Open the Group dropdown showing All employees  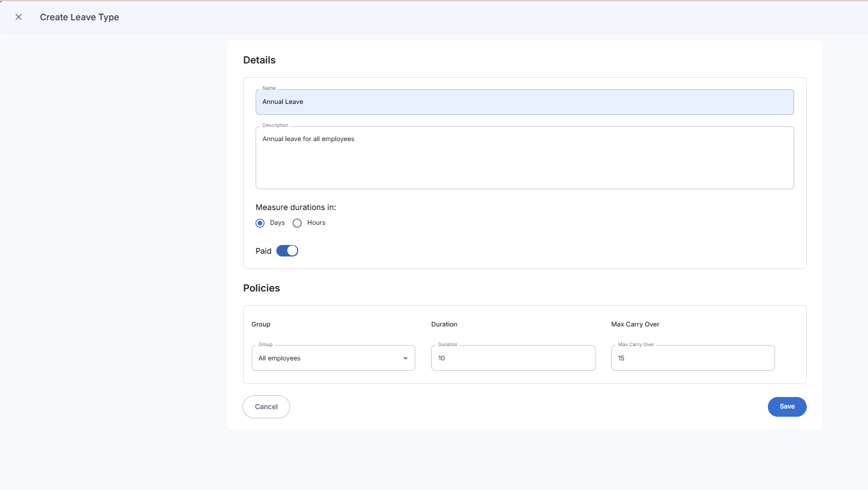point(328,358)
